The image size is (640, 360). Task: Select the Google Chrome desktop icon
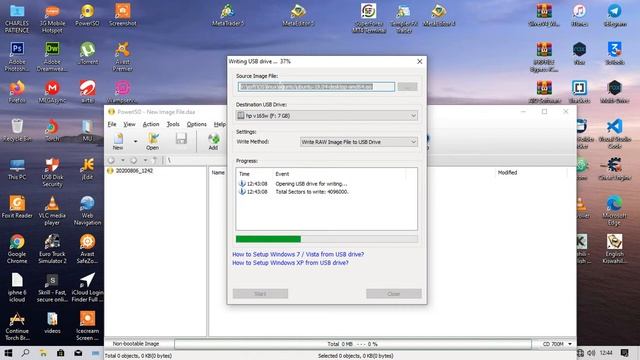17,249
